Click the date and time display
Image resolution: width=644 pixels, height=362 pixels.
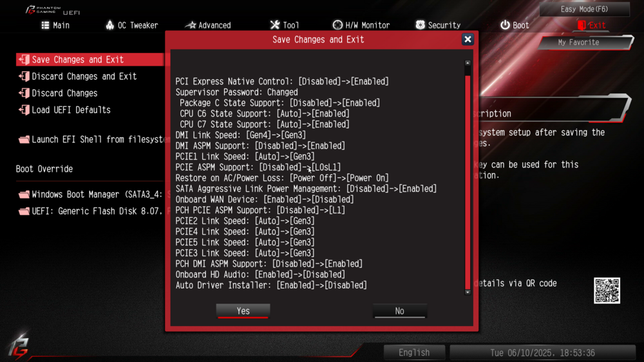point(542,352)
